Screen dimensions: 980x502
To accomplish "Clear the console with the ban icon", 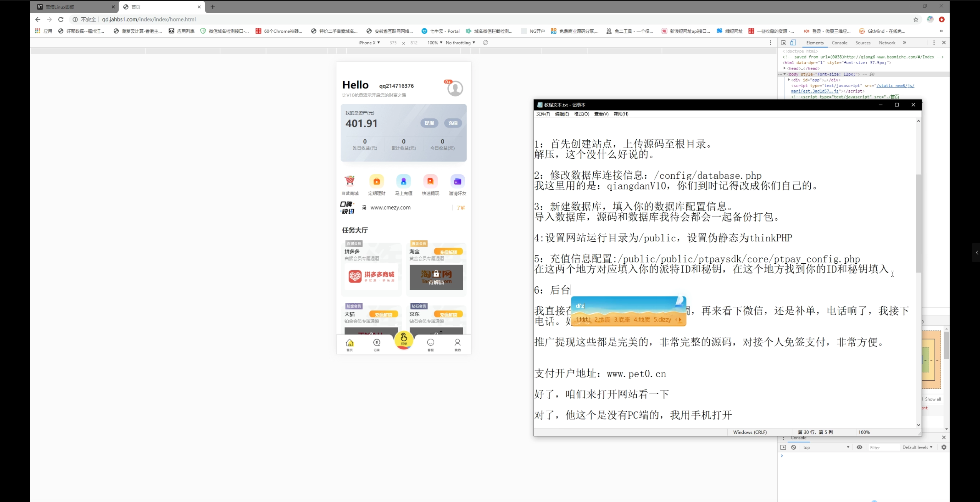I will [x=793, y=447].
